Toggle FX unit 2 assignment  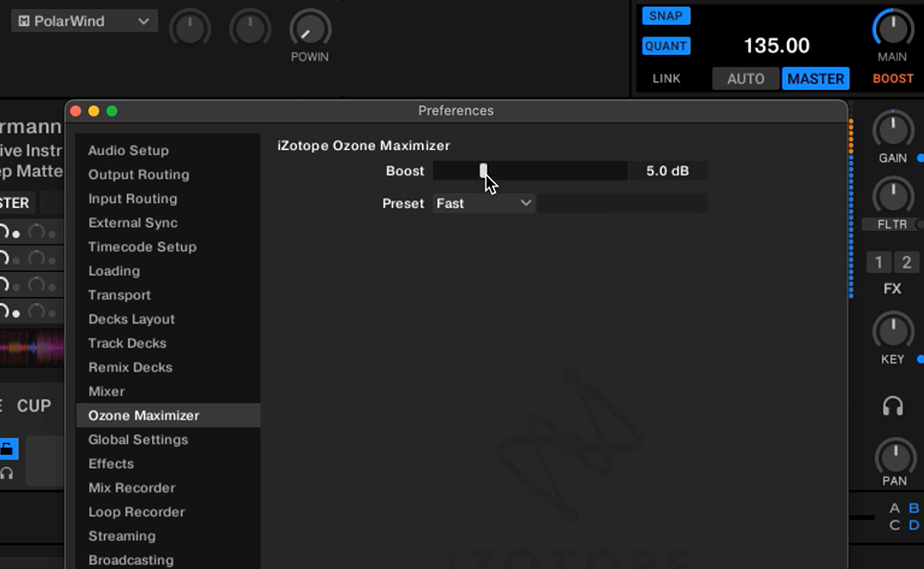(x=907, y=262)
